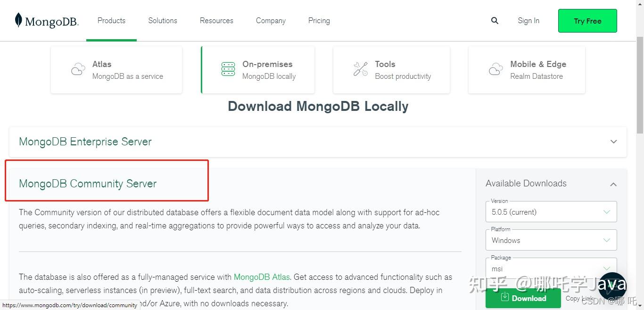Screen dimensions: 644x310
Task: Open the MongoDB Atlas link
Action: pos(262,277)
